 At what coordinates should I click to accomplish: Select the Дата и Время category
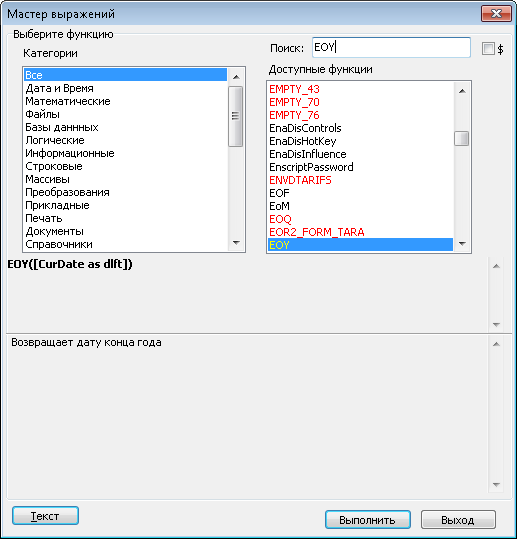tap(125, 88)
